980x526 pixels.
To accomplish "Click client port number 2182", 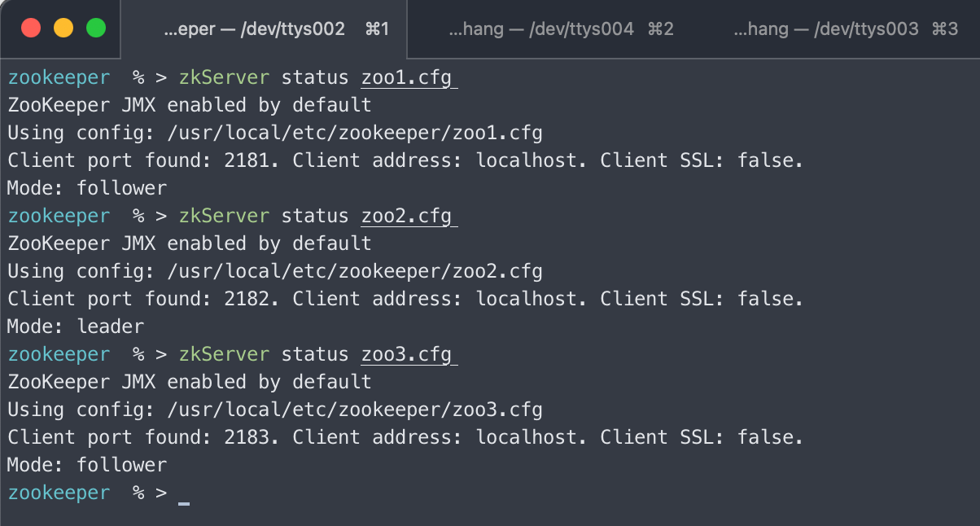I will coord(246,300).
